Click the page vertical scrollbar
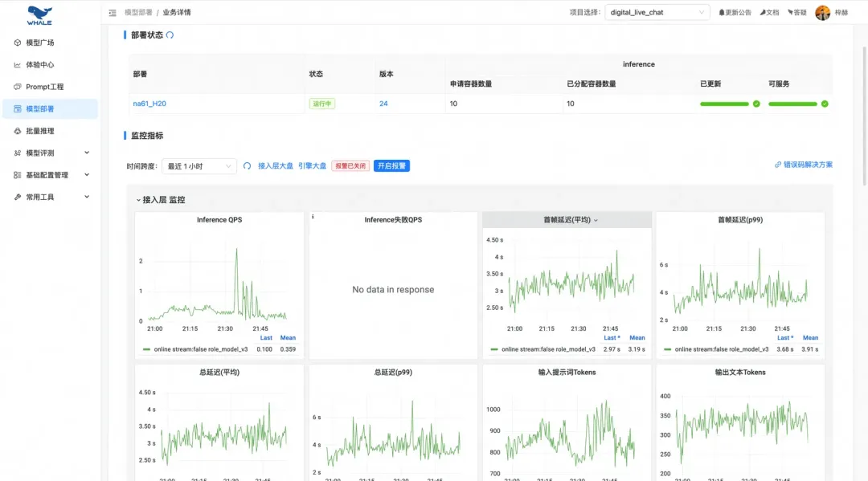 (864, 116)
